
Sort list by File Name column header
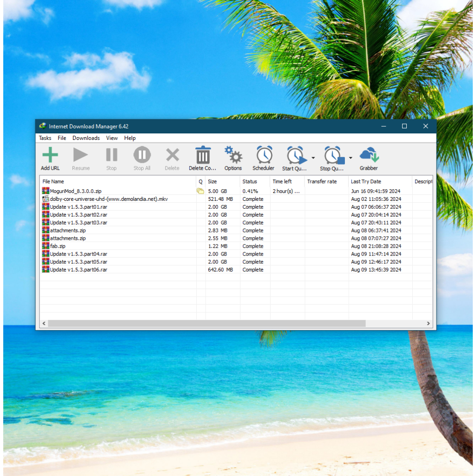coord(53,181)
